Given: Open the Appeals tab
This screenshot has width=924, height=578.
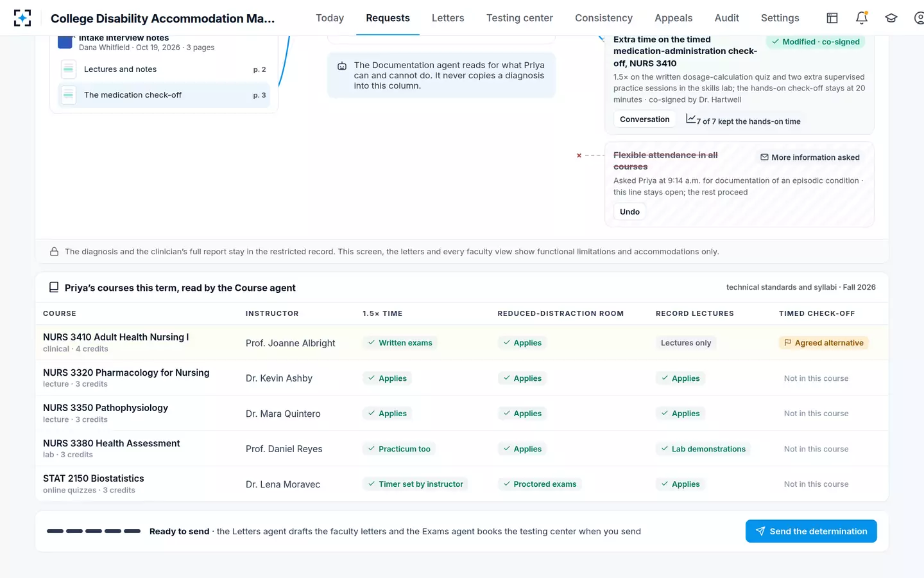Looking at the screenshot, I should (x=673, y=18).
